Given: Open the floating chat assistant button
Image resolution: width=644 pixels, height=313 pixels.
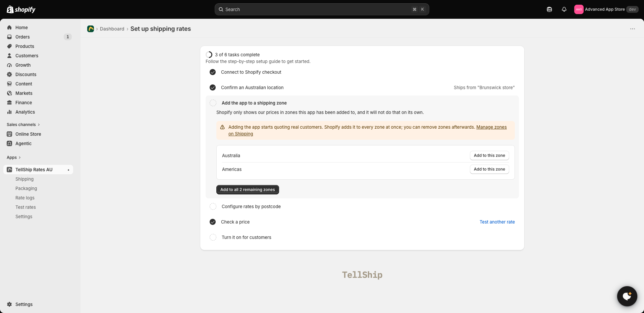Looking at the screenshot, I should (627, 296).
